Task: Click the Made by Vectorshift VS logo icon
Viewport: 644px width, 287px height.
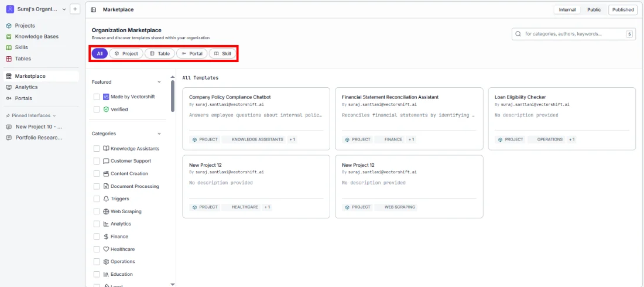Action: click(106, 97)
